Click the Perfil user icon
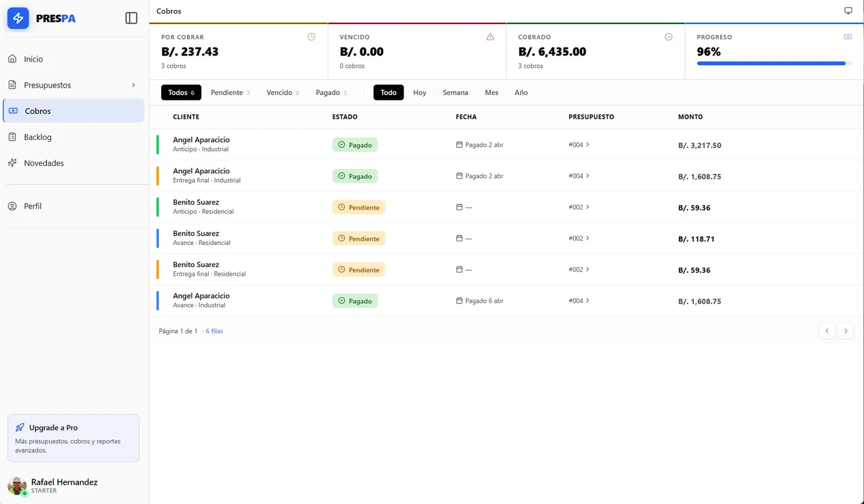 click(x=12, y=206)
